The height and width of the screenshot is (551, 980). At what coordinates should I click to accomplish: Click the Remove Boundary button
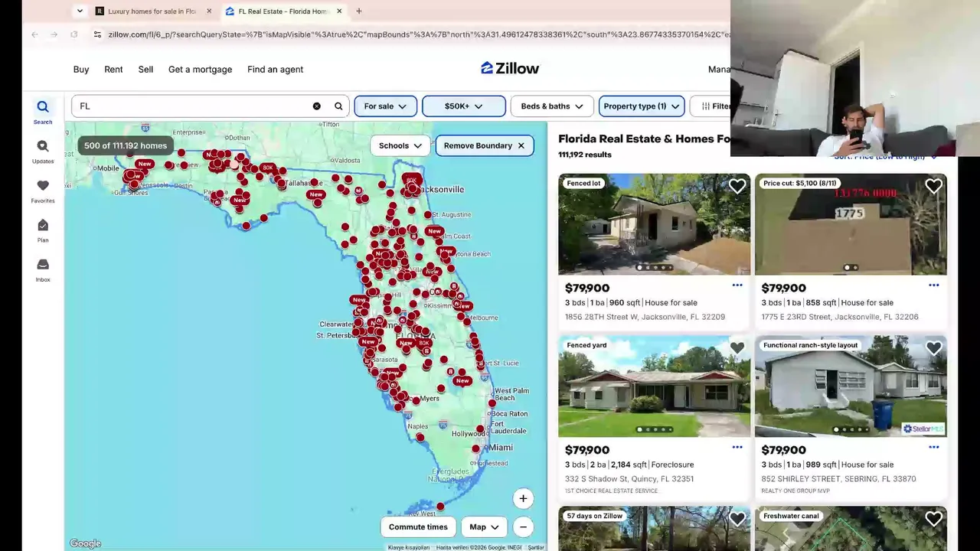(x=485, y=145)
